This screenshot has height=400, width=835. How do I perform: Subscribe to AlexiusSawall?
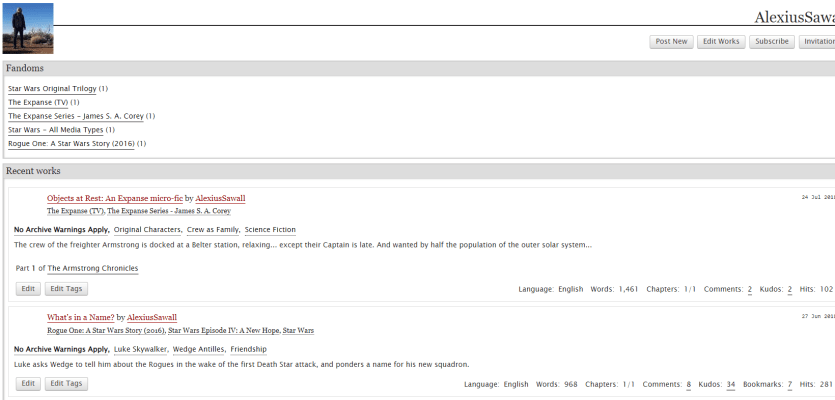click(x=772, y=42)
